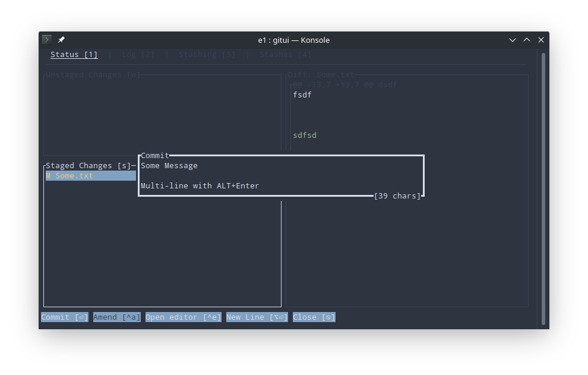588x375 pixels.
Task: Go to the Stashes [4] tab
Action: click(285, 55)
